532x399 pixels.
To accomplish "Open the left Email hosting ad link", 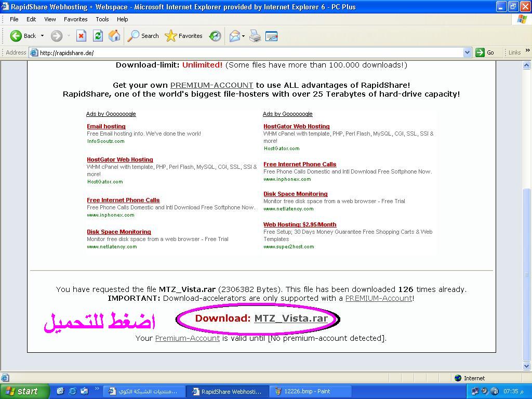I will (x=106, y=126).
